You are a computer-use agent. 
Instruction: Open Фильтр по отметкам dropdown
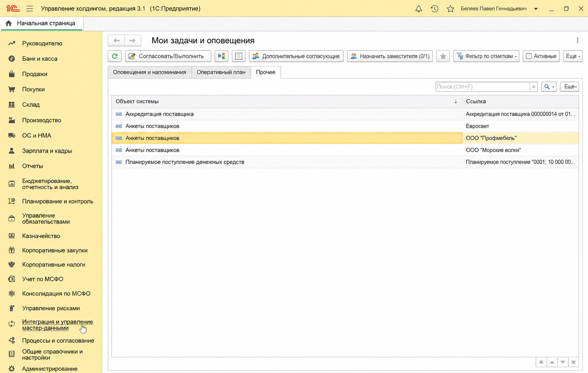[486, 56]
